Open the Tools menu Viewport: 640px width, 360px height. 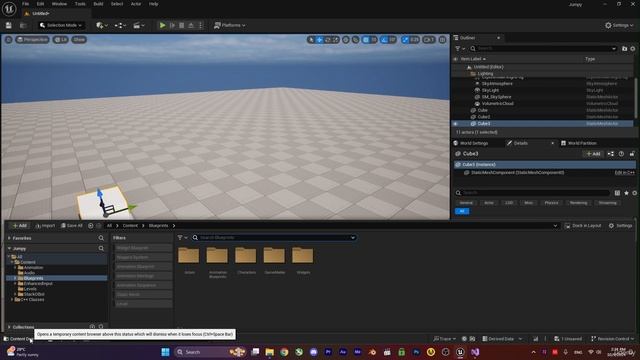80,4
